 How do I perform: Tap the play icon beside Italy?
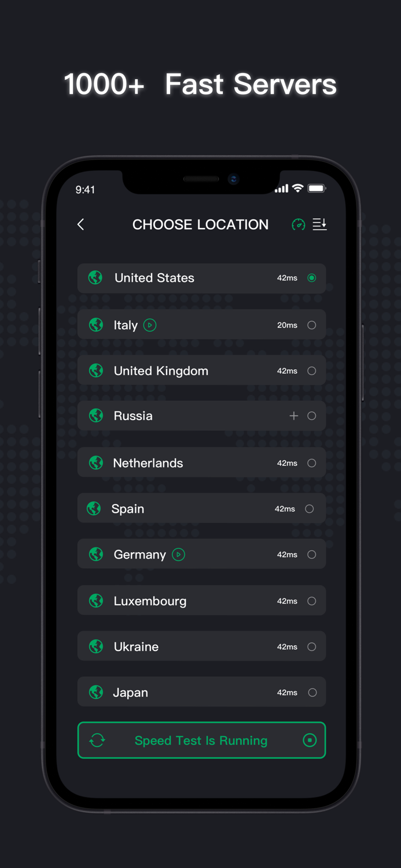coord(150,325)
